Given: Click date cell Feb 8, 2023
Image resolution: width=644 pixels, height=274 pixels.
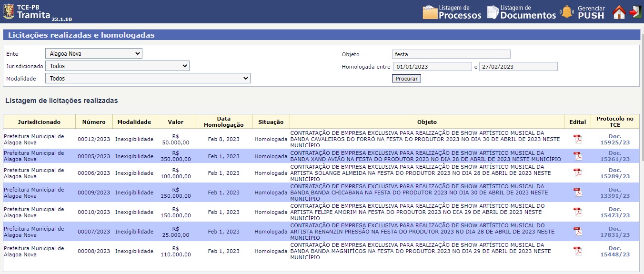Looking at the screenshot, I should 223,139.
